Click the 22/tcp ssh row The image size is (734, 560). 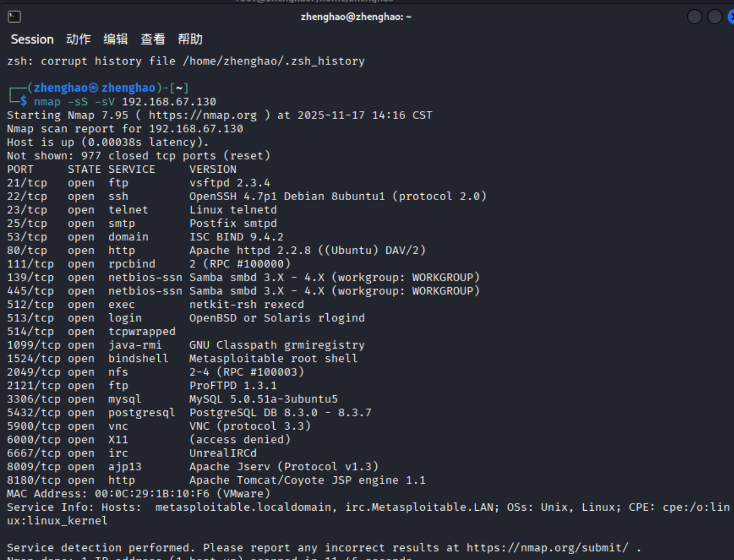[x=247, y=196]
